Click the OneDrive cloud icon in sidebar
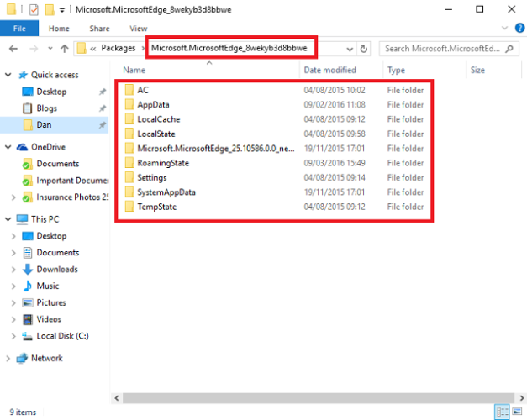 [x=22, y=147]
